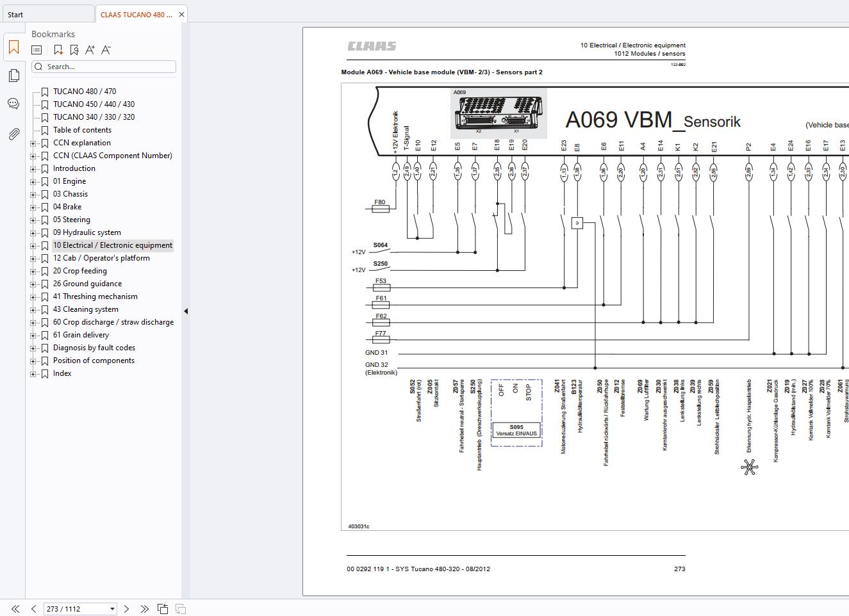Click the A069 VBM_Sensorik diagram title
Screen dimensions: 849x616
(652, 120)
